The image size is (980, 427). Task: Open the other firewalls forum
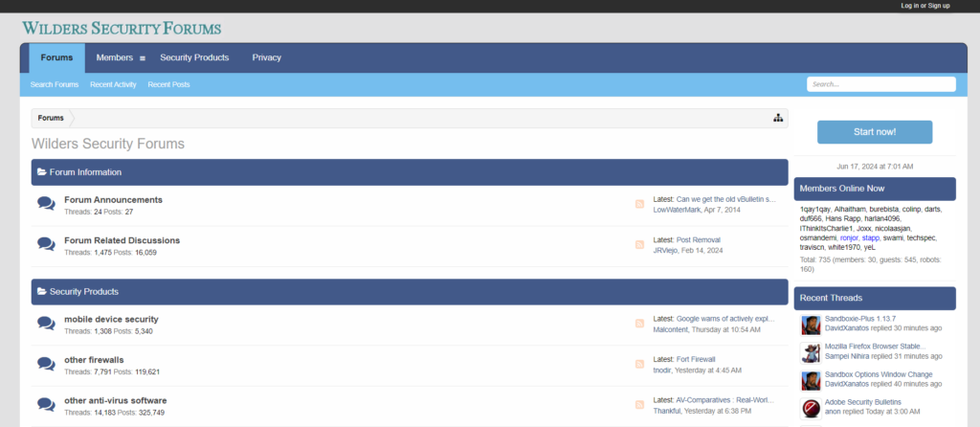pos(94,360)
